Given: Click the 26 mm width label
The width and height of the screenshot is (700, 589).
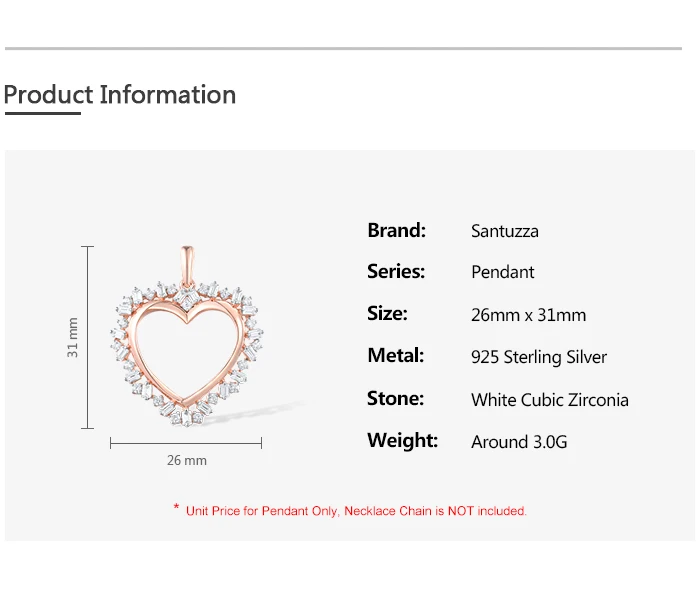Looking at the screenshot, I should (x=187, y=460).
